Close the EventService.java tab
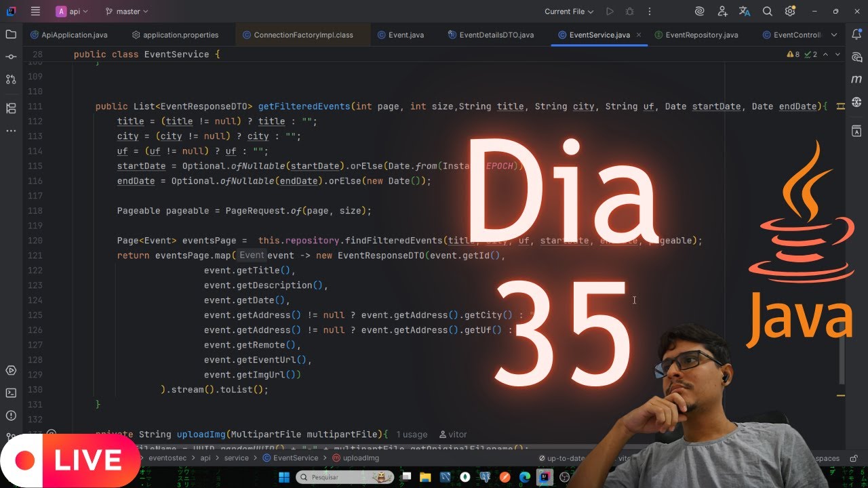The image size is (868, 488). pos(639,35)
